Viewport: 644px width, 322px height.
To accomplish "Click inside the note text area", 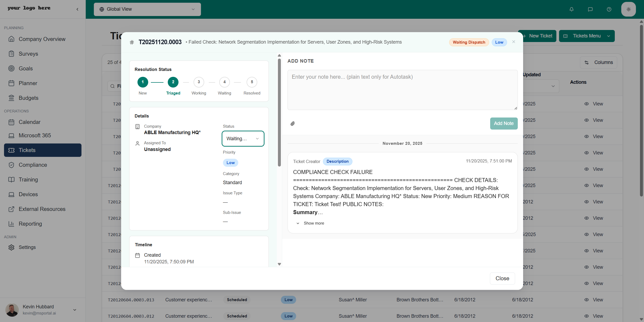I will (402, 90).
